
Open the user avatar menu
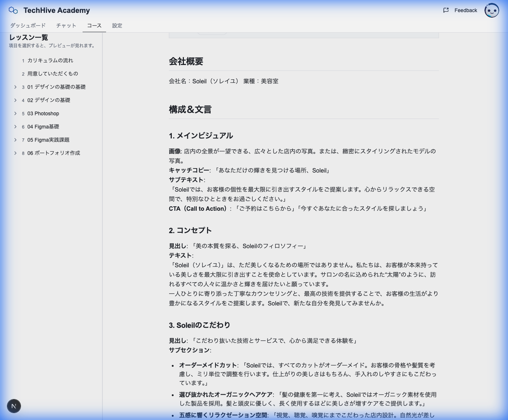(491, 10)
